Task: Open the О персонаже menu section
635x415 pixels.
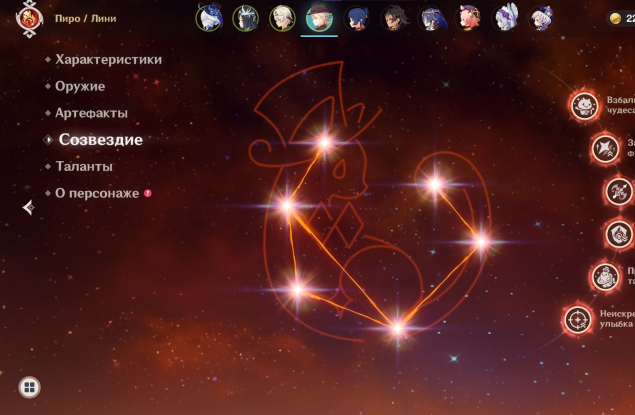Action: (97, 193)
